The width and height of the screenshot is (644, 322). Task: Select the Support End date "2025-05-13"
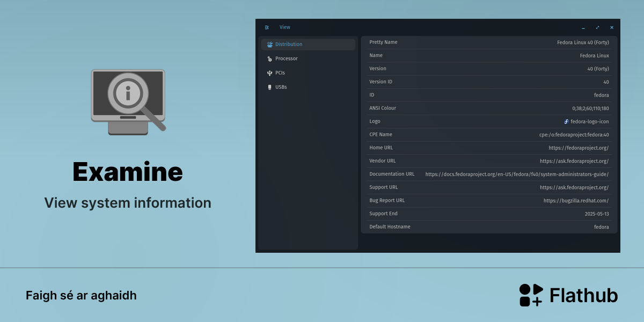tap(597, 214)
